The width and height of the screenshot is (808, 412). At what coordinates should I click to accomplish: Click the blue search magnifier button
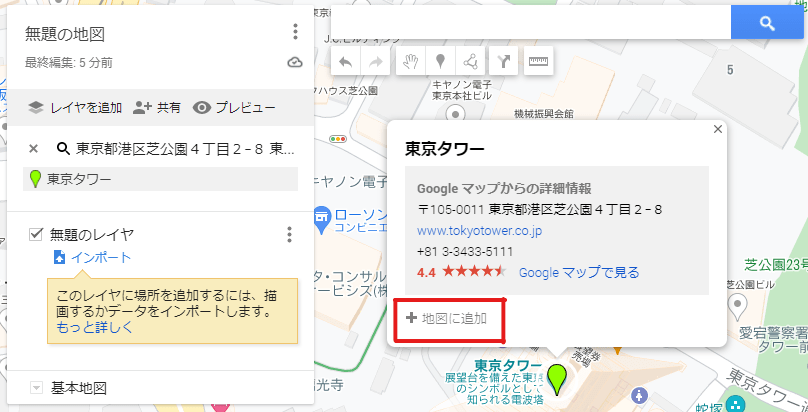point(767,23)
